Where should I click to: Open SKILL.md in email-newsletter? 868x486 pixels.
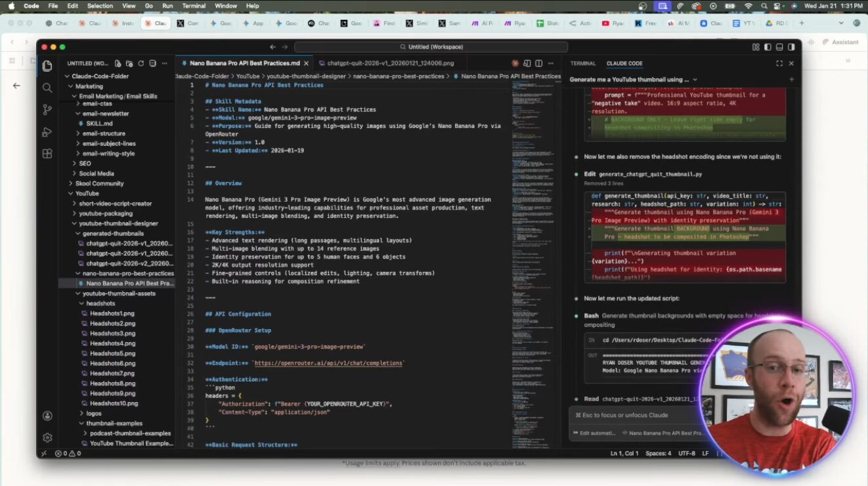[99, 123]
